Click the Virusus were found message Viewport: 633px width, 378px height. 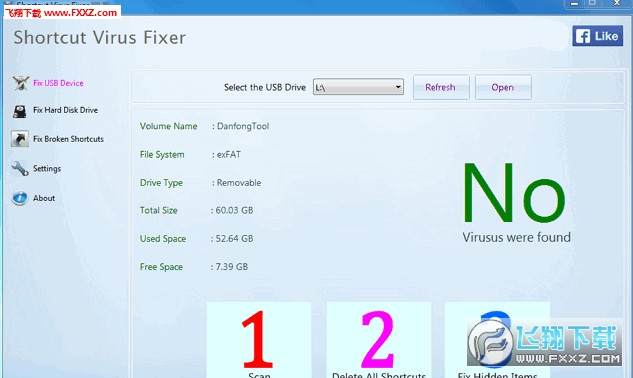click(x=516, y=237)
